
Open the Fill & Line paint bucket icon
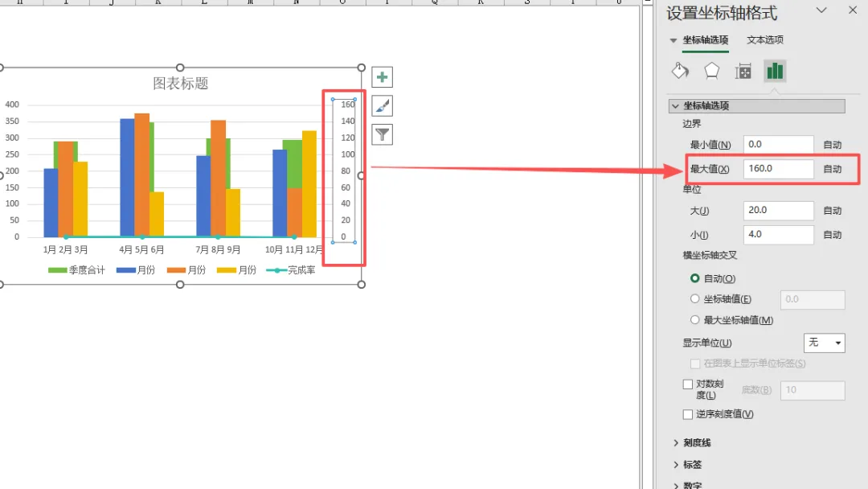680,71
